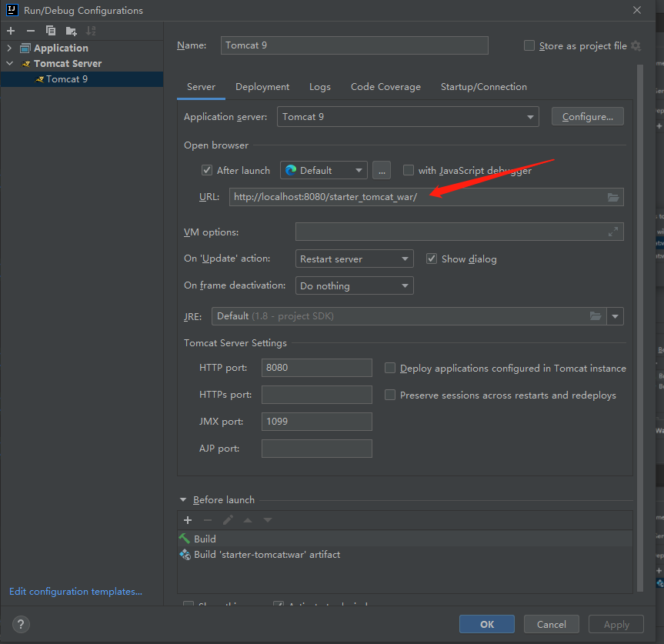This screenshot has width=664, height=644.
Task: Click the Cancel button
Action: pyautogui.click(x=552, y=624)
